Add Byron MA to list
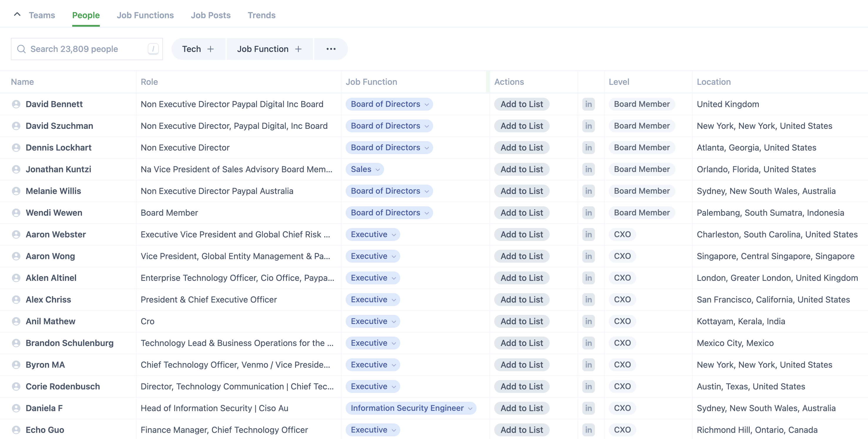This screenshot has height=439, width=868. click(522, 364)
